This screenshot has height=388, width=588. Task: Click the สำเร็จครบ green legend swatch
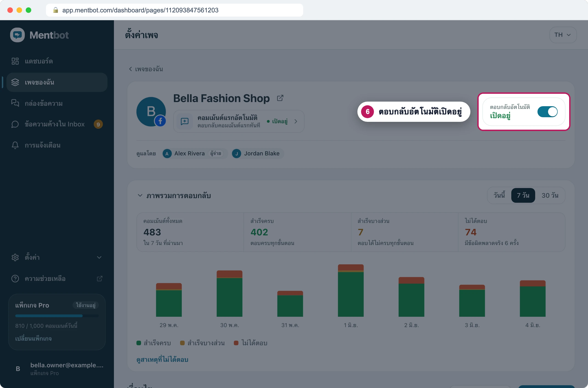coord(139,343)
